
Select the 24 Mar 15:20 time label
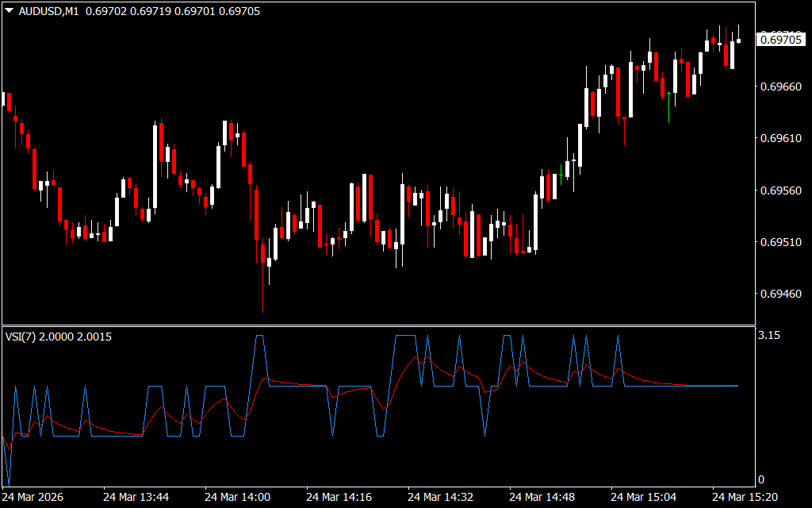coord(745,497)
